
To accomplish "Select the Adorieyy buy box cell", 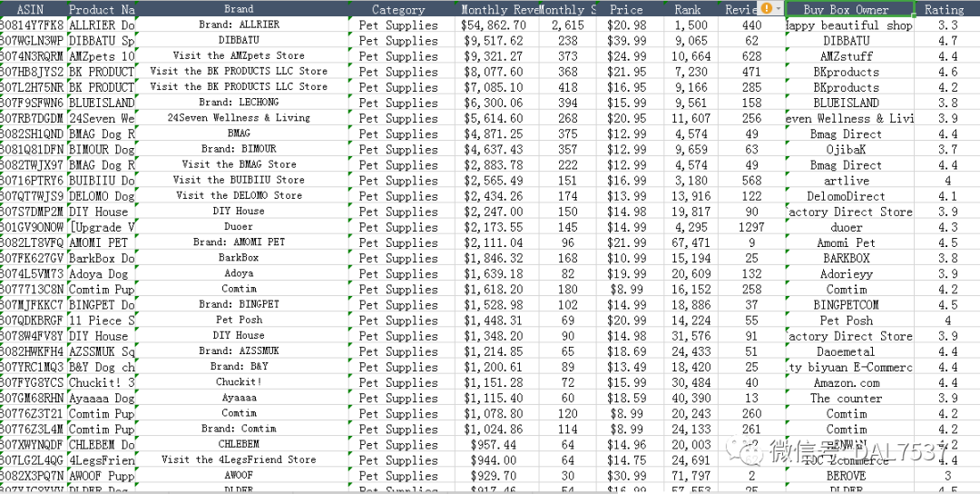I will pos(849,274).
